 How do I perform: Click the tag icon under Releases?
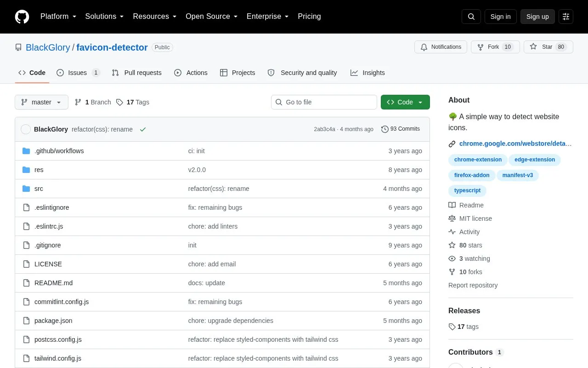(x=452, y=327)
